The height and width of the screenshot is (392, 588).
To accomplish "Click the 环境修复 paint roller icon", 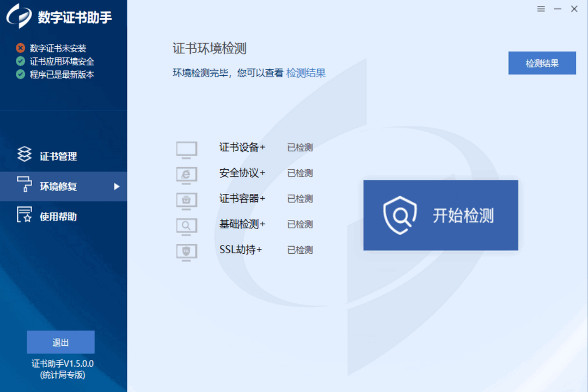I will click(24, 184).
